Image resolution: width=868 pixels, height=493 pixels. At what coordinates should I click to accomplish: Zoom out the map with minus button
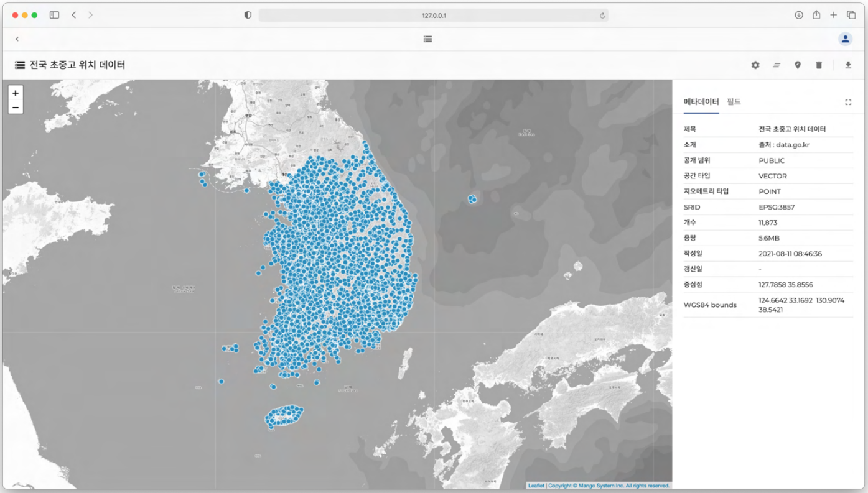(x=16, y=107)
